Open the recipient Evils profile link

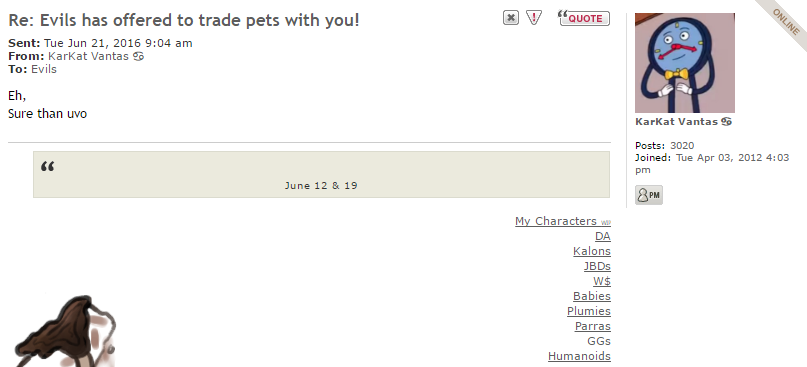tap(44, 69)
